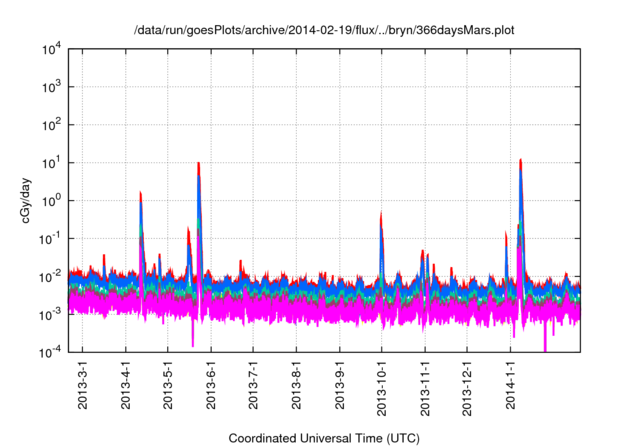640x448 pixels.
Task: Click the 10^0 y-axis tick label
Action: click(50, 200)
